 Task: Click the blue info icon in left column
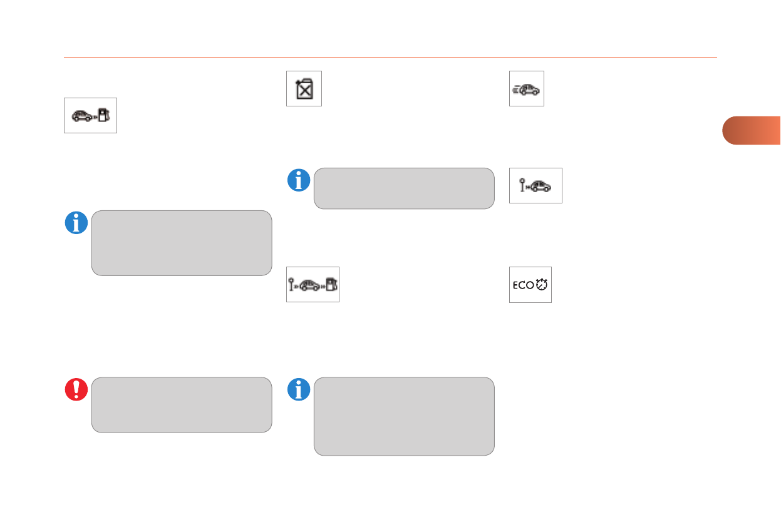(76, 223)
